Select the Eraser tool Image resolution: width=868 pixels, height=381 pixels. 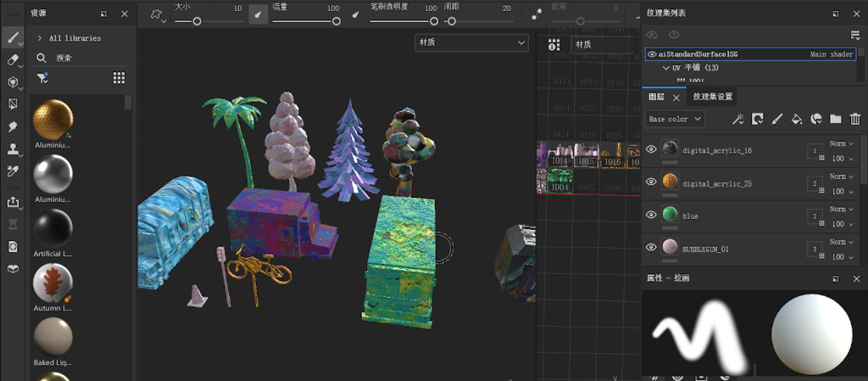point(13,60)
